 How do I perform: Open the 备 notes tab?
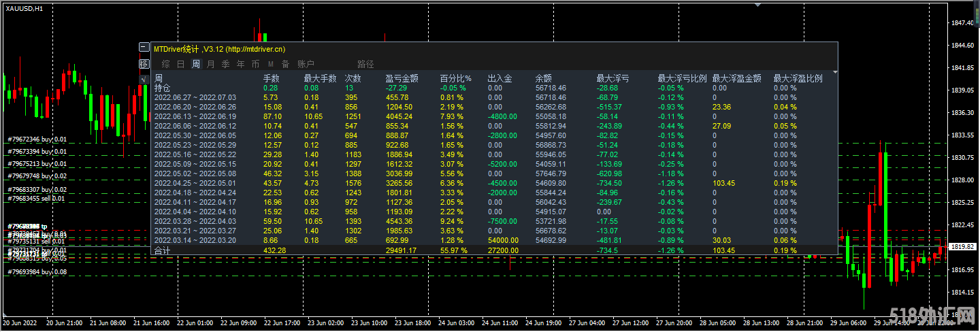[x=286, y=64]
